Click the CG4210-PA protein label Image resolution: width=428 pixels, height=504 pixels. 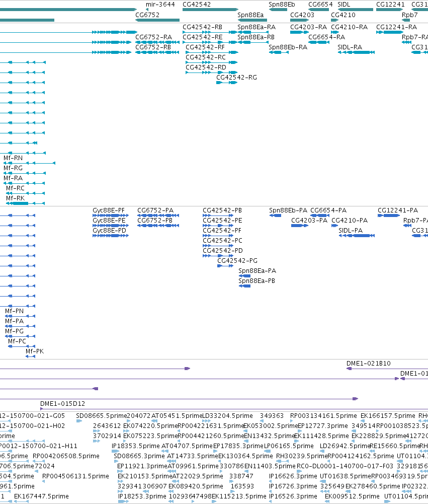[x=350, y=220]
